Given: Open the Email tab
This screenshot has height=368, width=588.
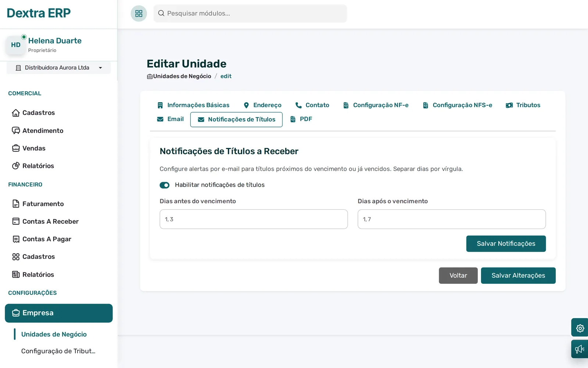Looking at the screenshot, I should pos(170,119).
